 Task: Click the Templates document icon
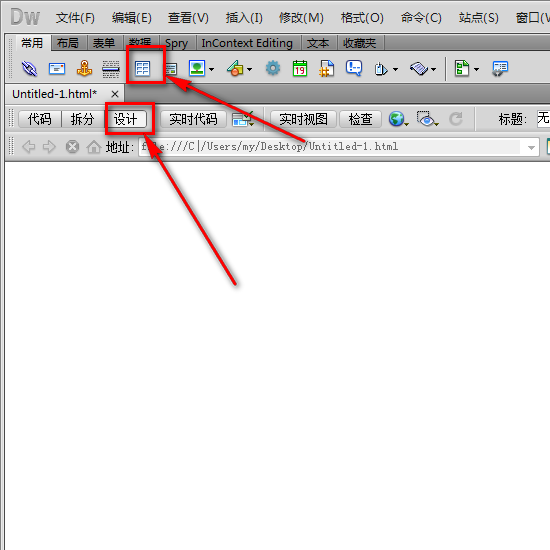(x=462, y=68)
